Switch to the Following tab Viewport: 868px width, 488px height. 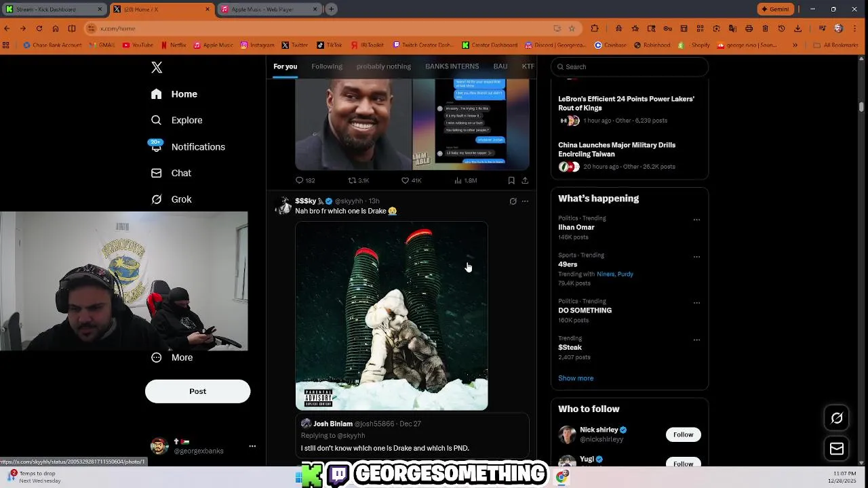pyautogui.click(x=327, y=66)
